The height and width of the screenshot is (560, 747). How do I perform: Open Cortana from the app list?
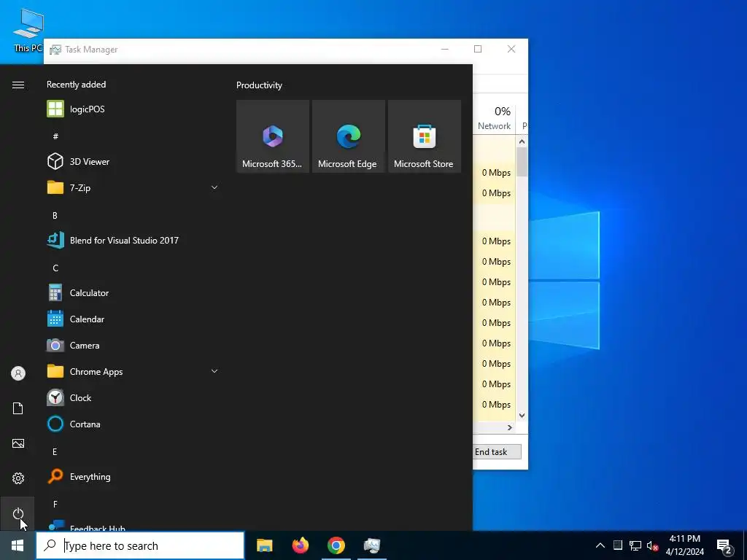tap(133, 424)
